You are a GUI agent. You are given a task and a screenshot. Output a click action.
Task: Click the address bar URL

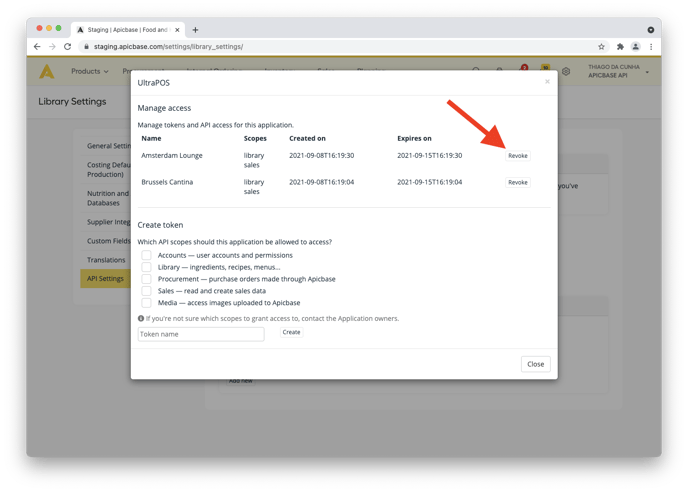168,47
